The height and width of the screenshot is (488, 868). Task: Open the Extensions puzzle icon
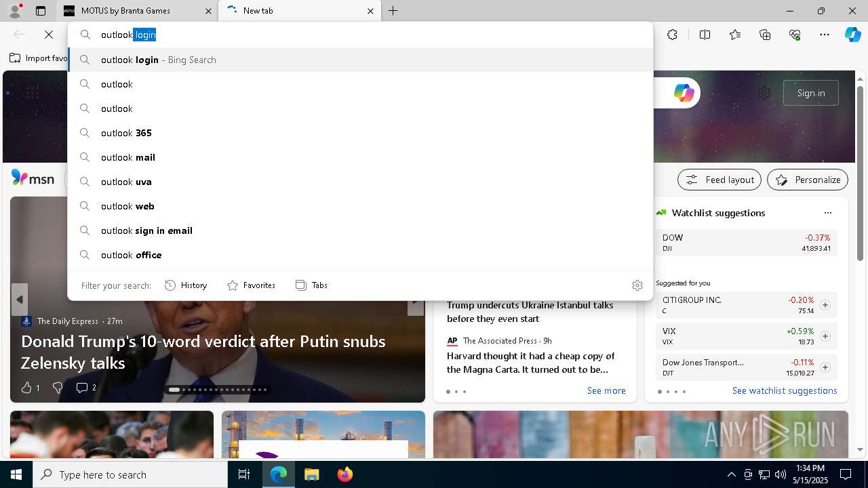pos(672,35)
